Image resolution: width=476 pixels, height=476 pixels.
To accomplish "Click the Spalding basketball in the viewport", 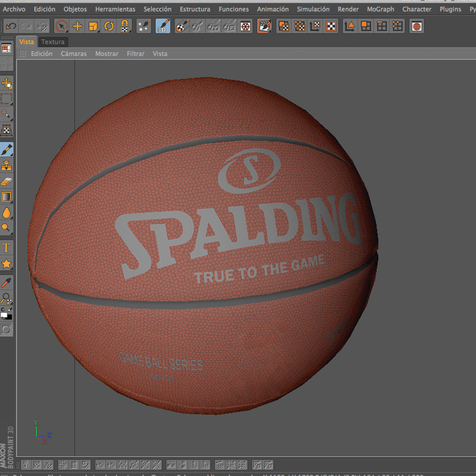I will (x=203, y=246).
